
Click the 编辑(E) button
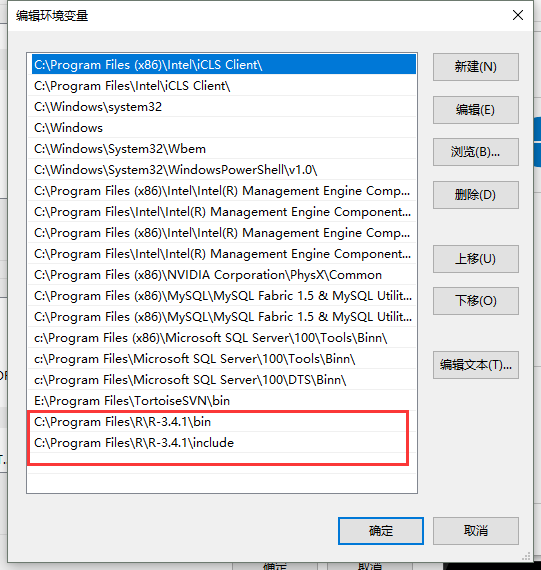click(476, 110)
